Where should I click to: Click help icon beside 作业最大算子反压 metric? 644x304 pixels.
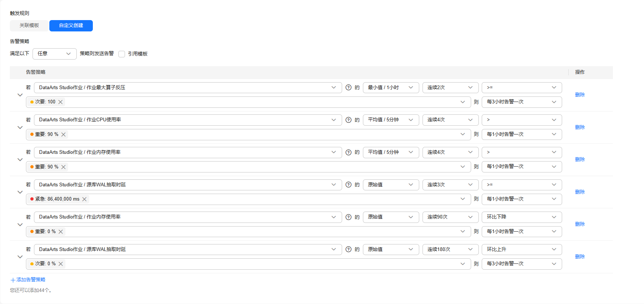[x=348, y=88]
